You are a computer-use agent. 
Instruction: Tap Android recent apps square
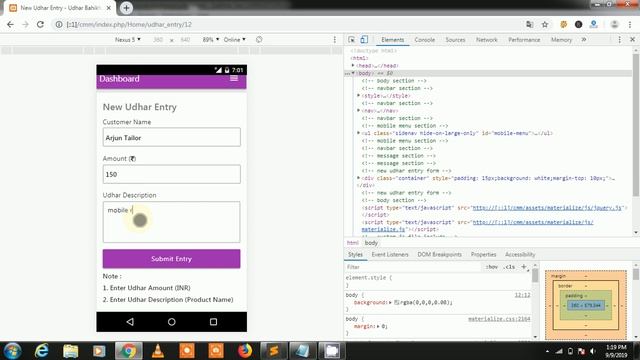[213, 322]
